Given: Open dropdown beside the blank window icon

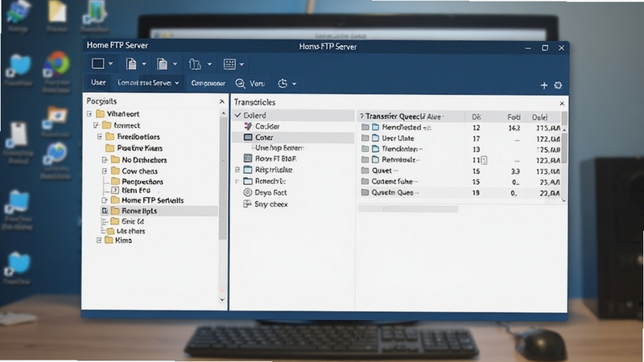Looking at the screenshot, I should [110, 64].
